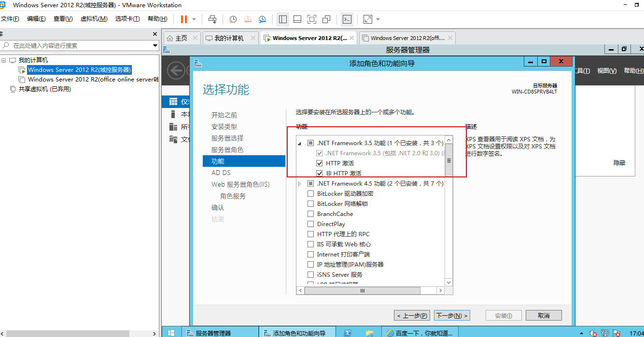Click the Unity mode icon
Screen dimensions: 644x337
(x=326, y=19)
